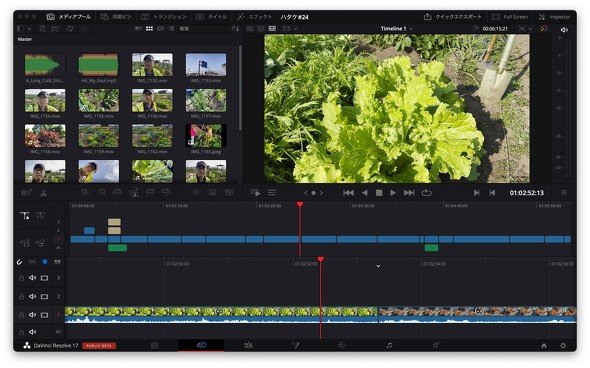This screenshot has width=590, height=368.
Task: Open the Fairlight page music note icon
Action: (x=389, y=345)
